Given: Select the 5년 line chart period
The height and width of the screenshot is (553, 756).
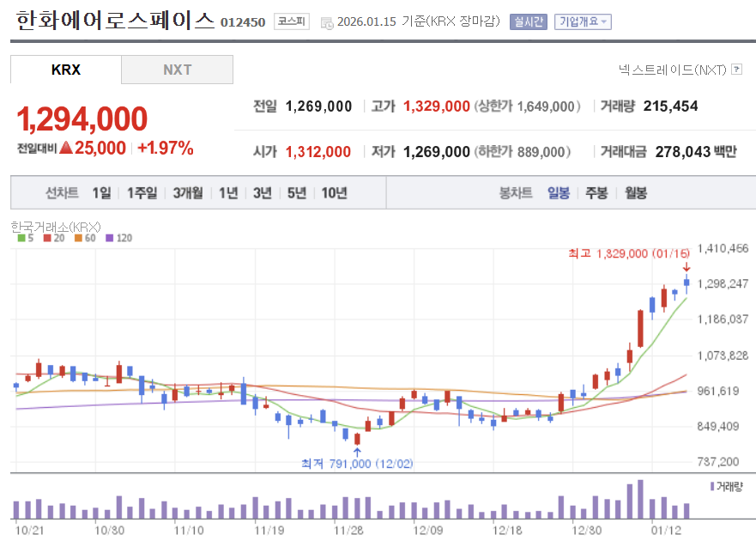Looking at the screenshot, I should click(x=297, y=193).
